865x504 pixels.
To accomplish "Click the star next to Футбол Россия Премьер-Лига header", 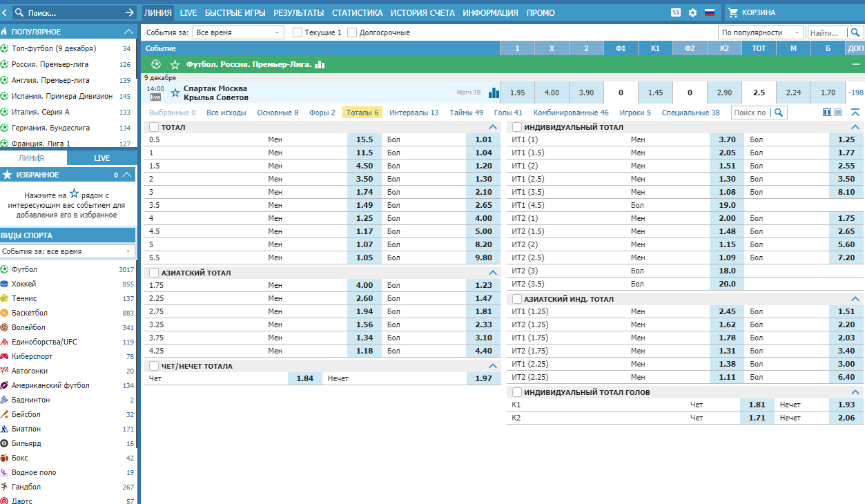I will (175, 64).
